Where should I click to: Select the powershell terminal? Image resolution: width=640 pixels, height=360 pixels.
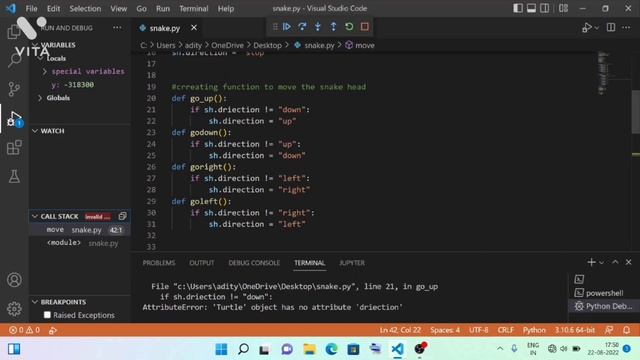point(603,293)
